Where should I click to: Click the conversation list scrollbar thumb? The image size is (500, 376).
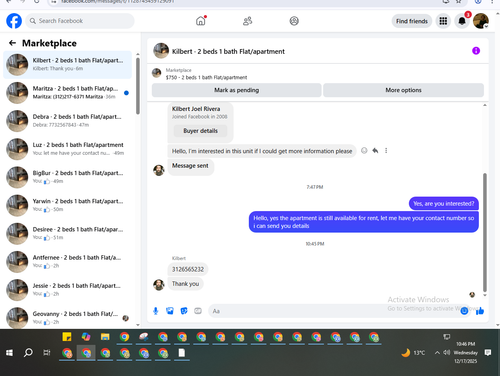point(138,86)
